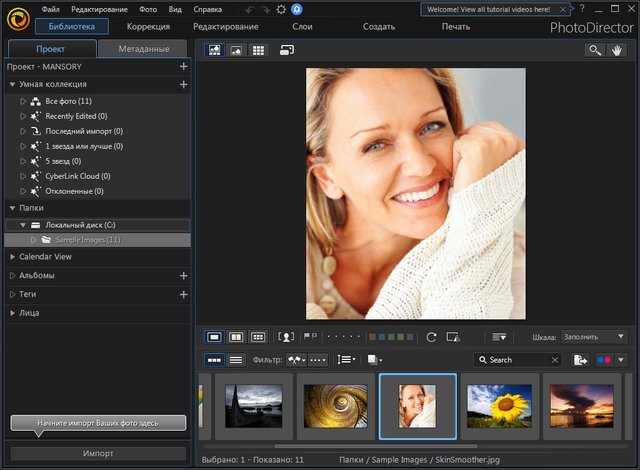Click the Импорт button
640x470 pixels.
point(98,453)
